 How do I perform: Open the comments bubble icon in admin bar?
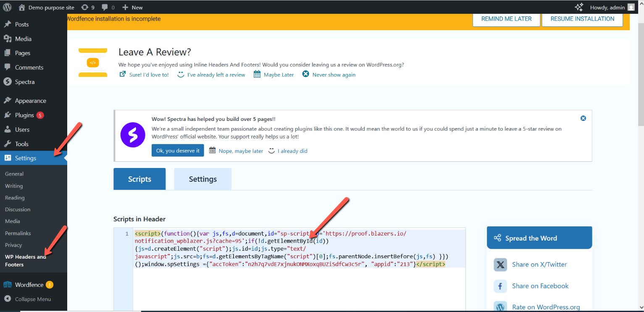[105, 7]
